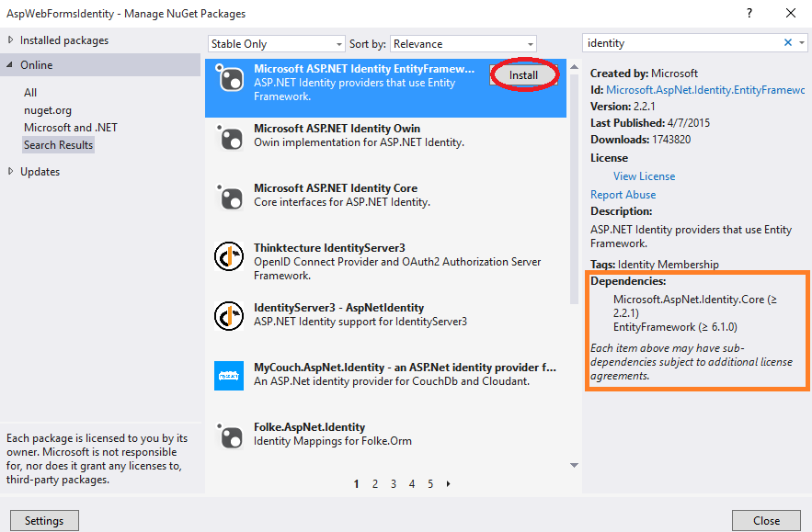
Task: Switch to the Microsoft and .NET source
Action: click(71, 129)
